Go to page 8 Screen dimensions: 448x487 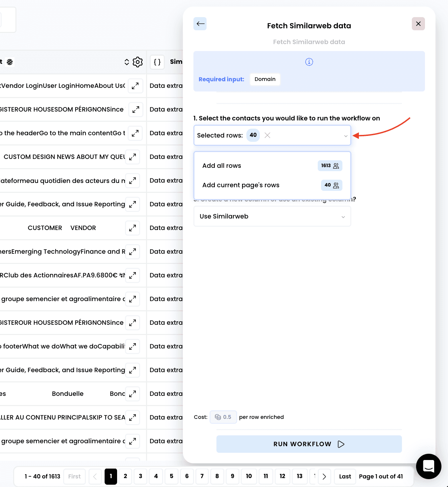[217, 476]
